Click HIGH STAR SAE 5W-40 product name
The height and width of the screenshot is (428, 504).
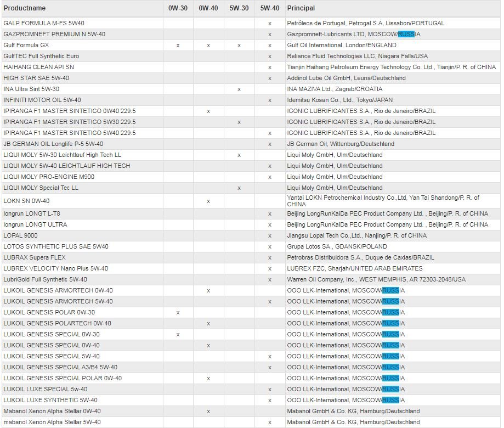pyautogui.click(x=36, y=78)
